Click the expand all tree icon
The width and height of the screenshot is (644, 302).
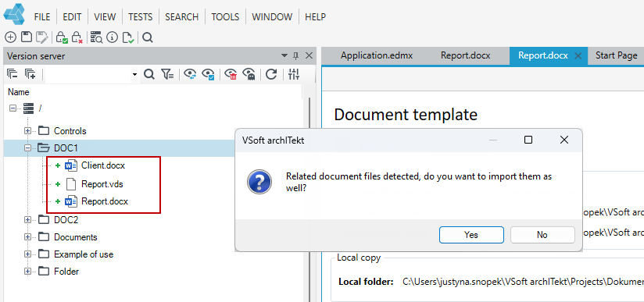coord(30,74)
